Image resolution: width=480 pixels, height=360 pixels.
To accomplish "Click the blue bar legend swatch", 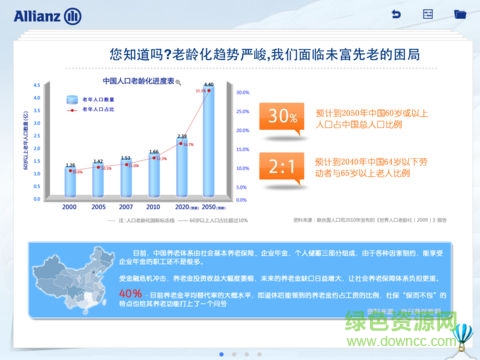I will tap(72, 99).
